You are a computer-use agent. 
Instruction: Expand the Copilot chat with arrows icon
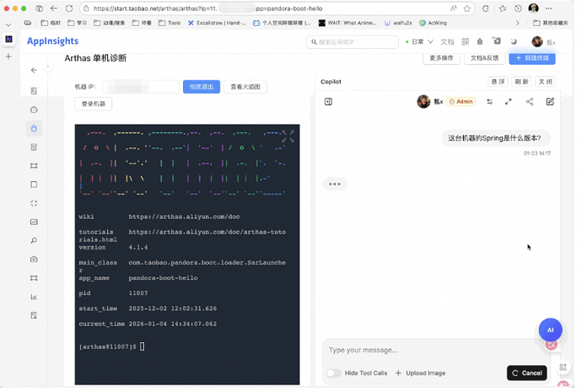tap(508, 102)
